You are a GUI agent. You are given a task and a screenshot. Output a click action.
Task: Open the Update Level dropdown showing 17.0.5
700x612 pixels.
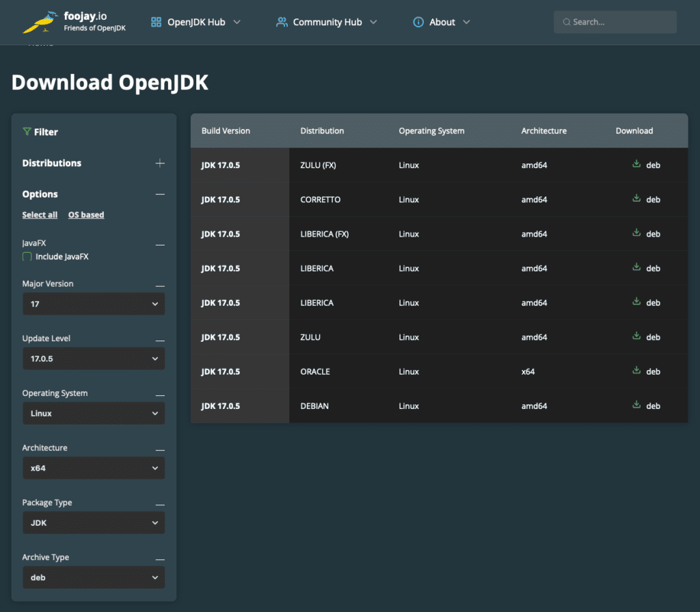click(94, 359)
